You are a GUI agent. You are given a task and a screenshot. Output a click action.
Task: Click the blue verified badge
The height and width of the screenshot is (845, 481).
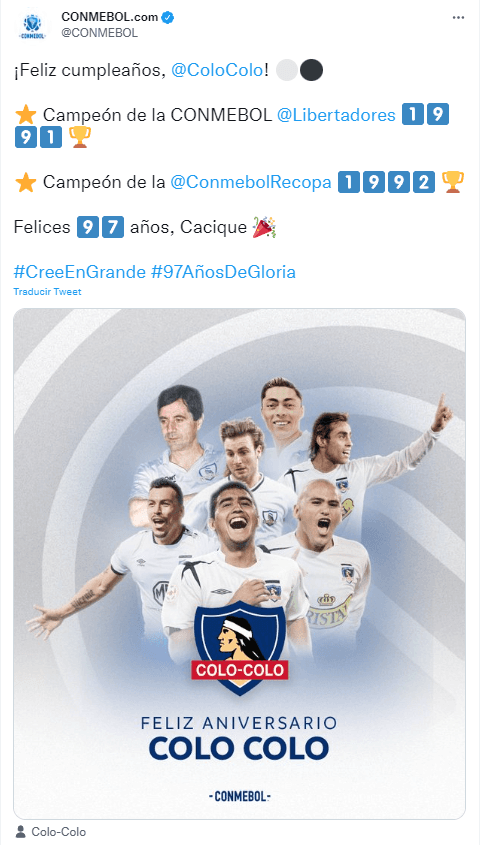(168, 17)
